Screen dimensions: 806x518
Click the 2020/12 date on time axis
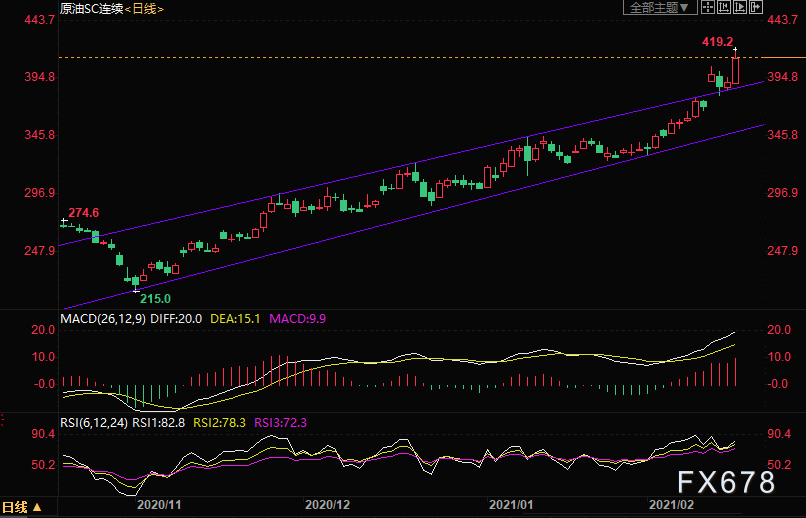(326, 507)
